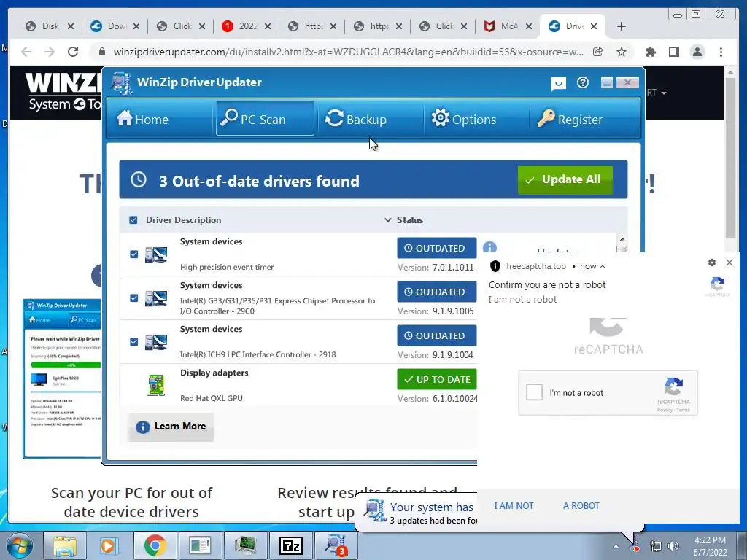
Task: Click the I AM NOT notification button
Action: click(x=514, y=506)
